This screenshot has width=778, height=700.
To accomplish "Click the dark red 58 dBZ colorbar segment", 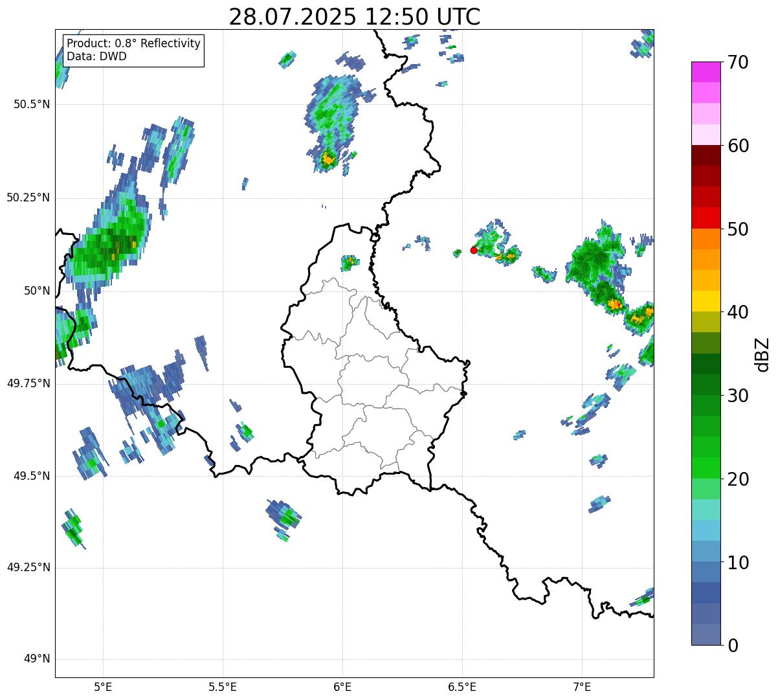I will [x=706, y=155].
